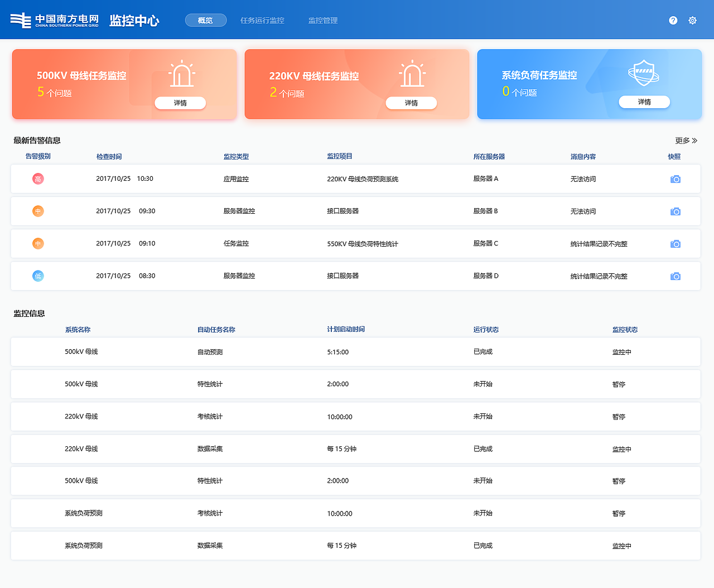Image resolution: width=714 pixels, height=588 pixels.
Task: Click the shield icon on system load card
Action: tap(644, 73)
